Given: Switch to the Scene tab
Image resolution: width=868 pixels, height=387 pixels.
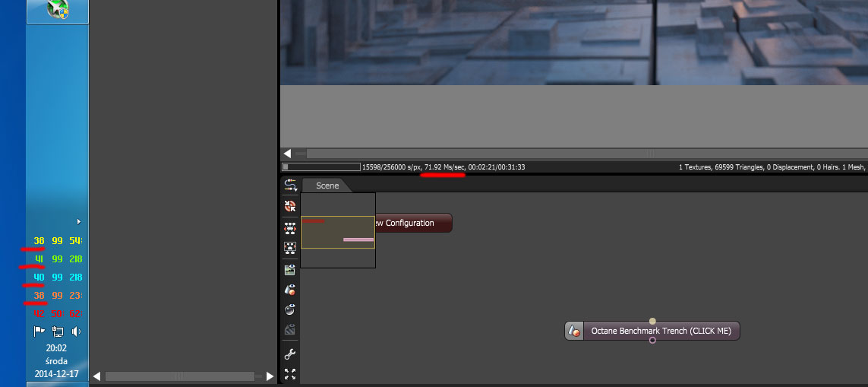Looking at the screenshot, I should pos(327,186).
